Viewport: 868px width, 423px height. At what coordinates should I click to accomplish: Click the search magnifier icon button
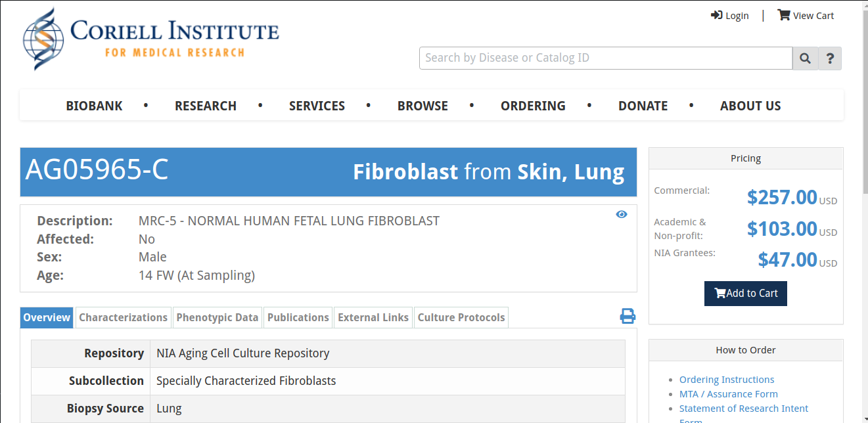(806, 58)
